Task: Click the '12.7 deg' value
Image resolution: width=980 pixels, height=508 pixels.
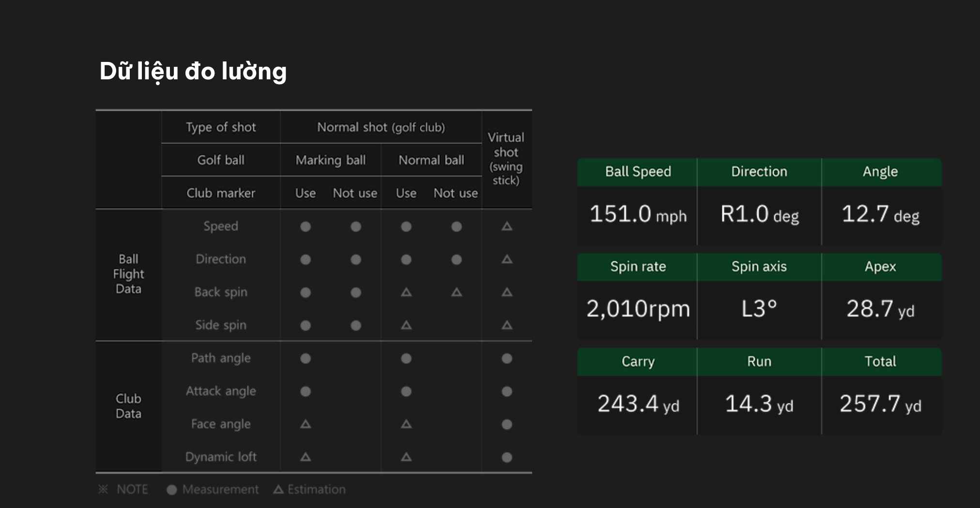Action: click(x=880, y=214)
